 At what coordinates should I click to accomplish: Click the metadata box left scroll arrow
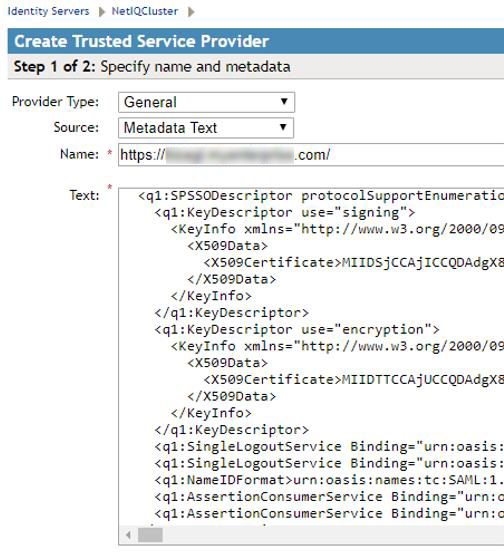pyautogui.click(x=128, y=535)
